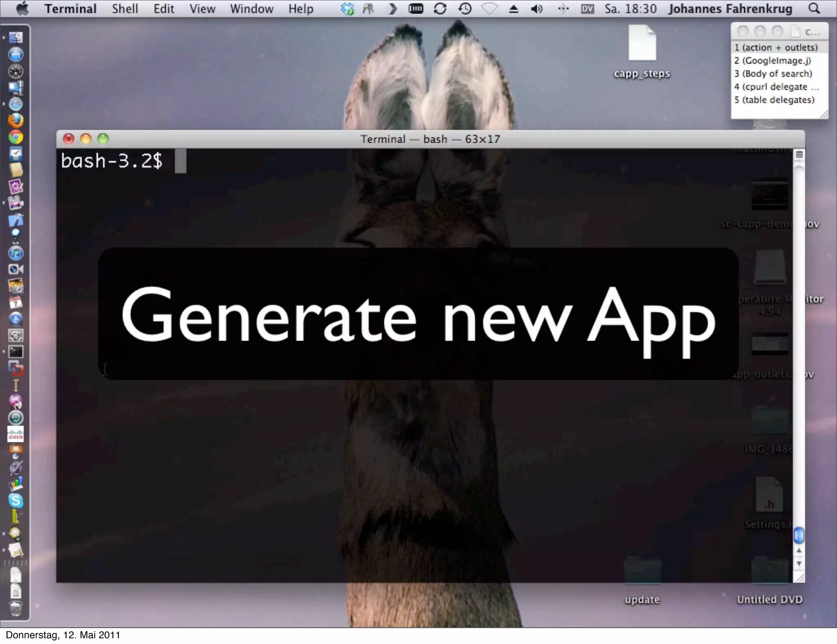Open the Shell menu
The height and width of the screenshot is (644, 837).
click(125, 9)
